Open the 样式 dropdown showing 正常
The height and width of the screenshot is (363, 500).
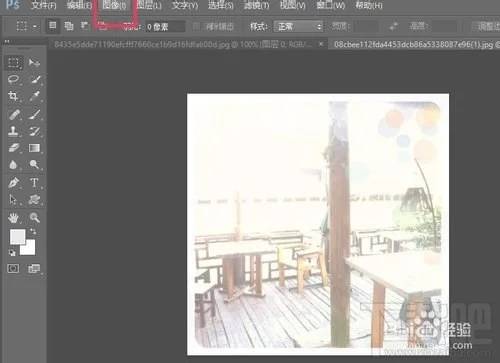(x=298, y=26)
